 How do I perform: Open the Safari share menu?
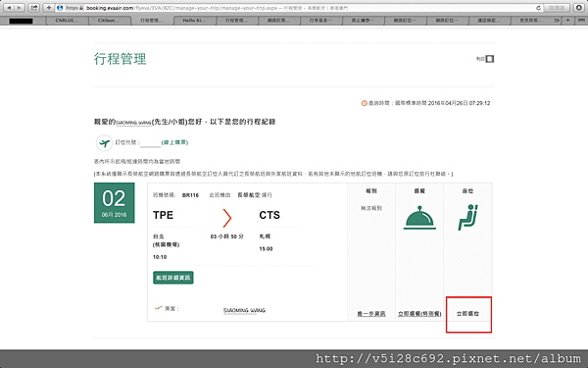(x=34, y=8)
